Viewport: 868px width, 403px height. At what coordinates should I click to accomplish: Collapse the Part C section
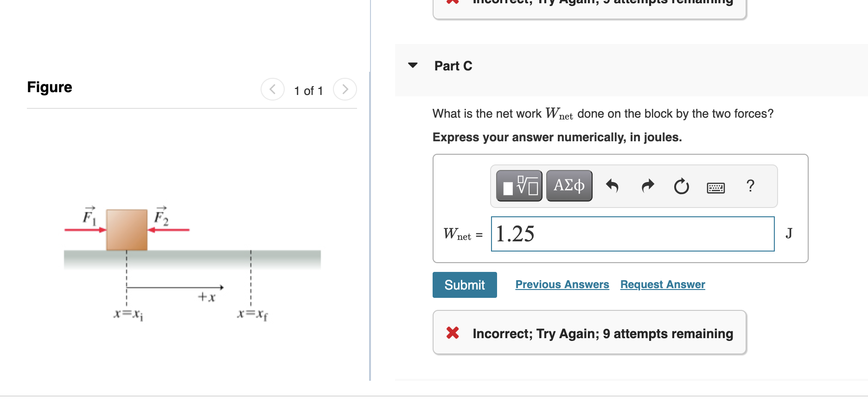(412, 65)
